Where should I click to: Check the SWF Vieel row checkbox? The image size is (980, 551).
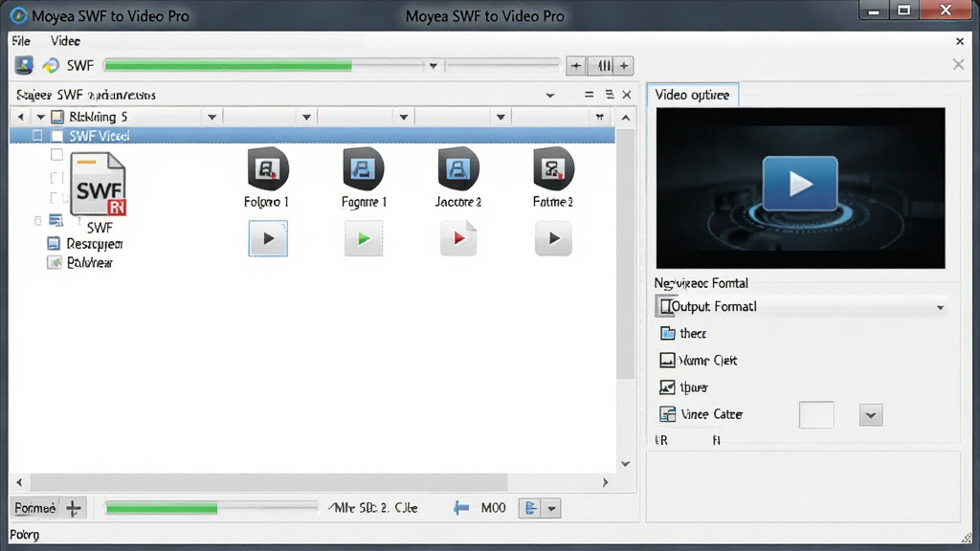tap(56, 136)
